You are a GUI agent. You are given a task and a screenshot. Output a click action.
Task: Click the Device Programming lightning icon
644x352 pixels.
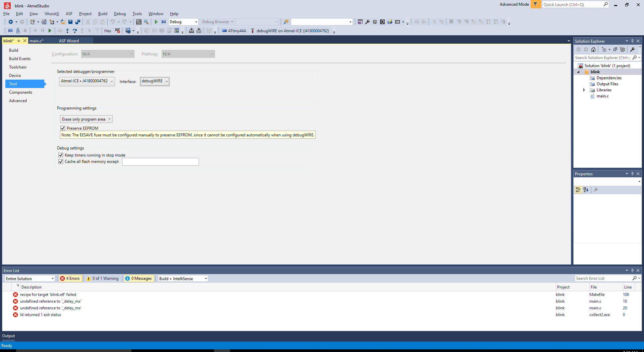tap(390, 22)
